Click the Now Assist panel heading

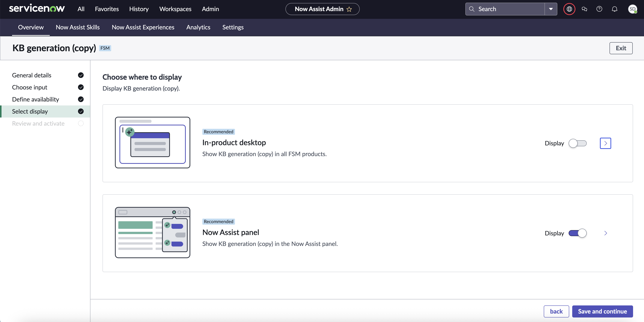tap(230, 232)
